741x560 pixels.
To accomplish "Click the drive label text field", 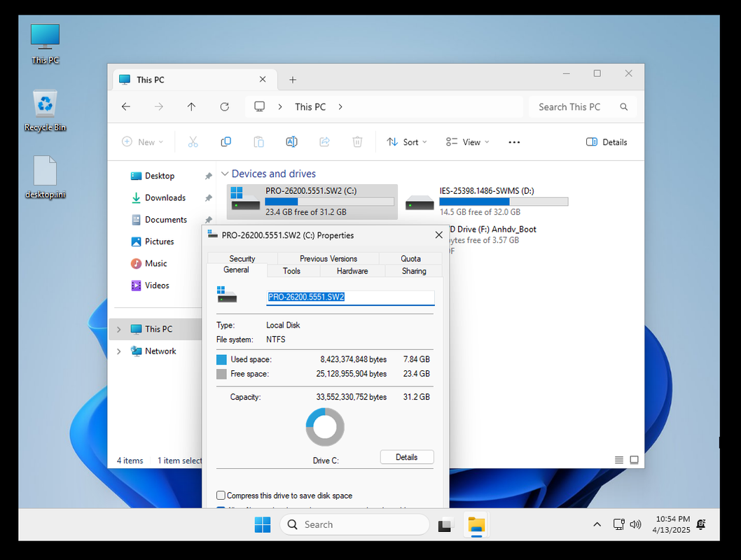I will [x=350, y=297].
